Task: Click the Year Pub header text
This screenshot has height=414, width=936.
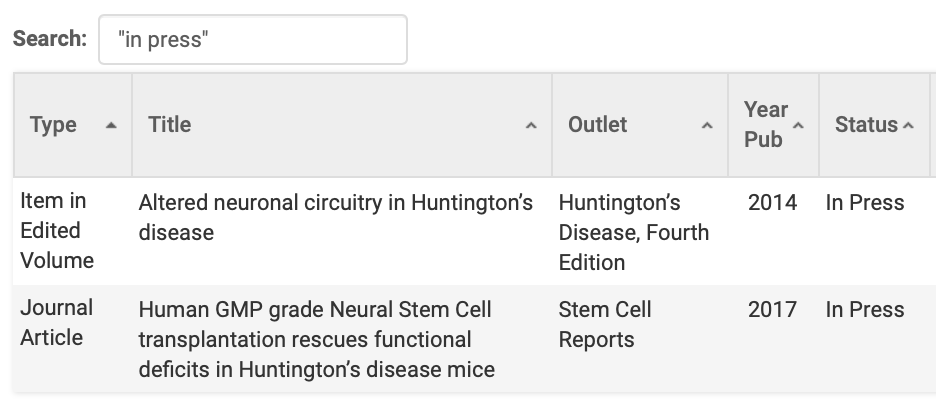Action: 765,125
